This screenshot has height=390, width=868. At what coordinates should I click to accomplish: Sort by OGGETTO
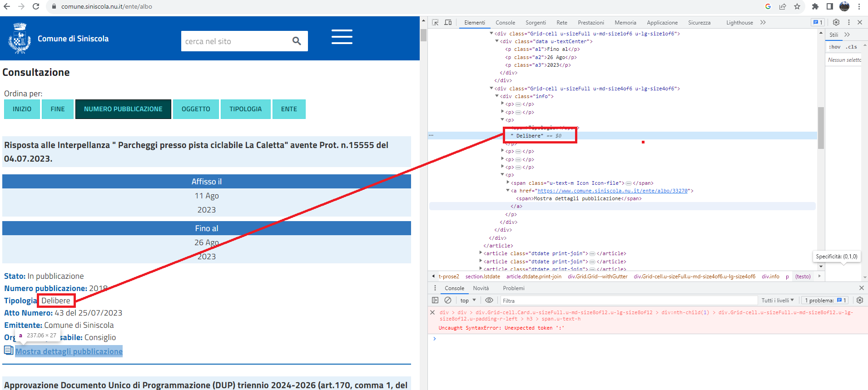click(196, 109)
